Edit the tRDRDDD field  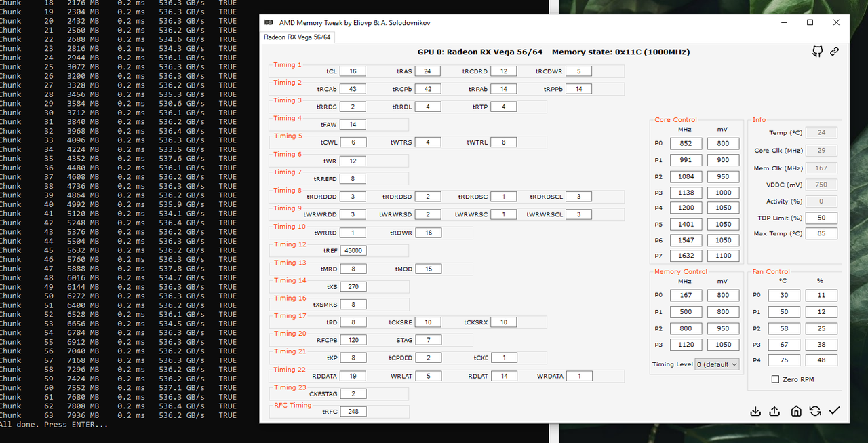click(x=353, y=197)
